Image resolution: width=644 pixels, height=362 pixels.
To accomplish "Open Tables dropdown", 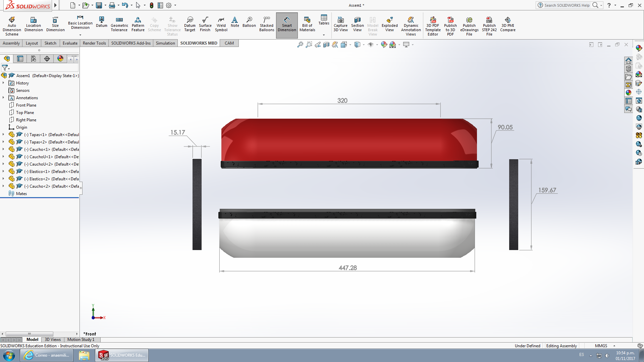I will pyautogui.click(x=324, y=35).
